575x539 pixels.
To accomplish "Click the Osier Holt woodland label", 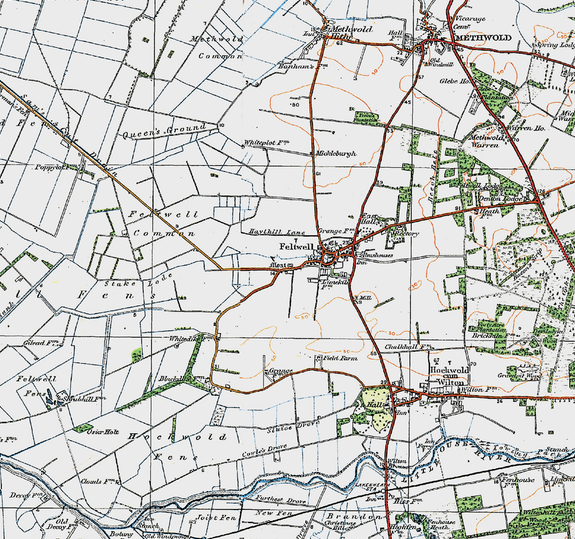I will coord(103,432).
